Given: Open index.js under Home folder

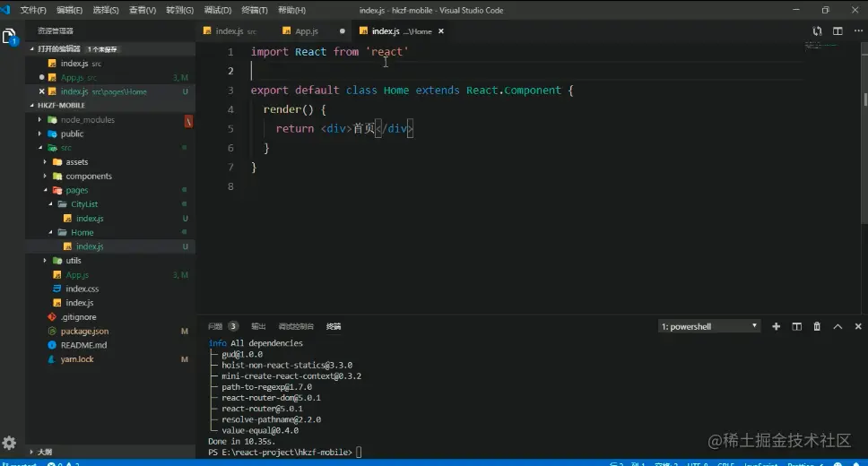Looking at the screenshot, I should tap(90, 246).
